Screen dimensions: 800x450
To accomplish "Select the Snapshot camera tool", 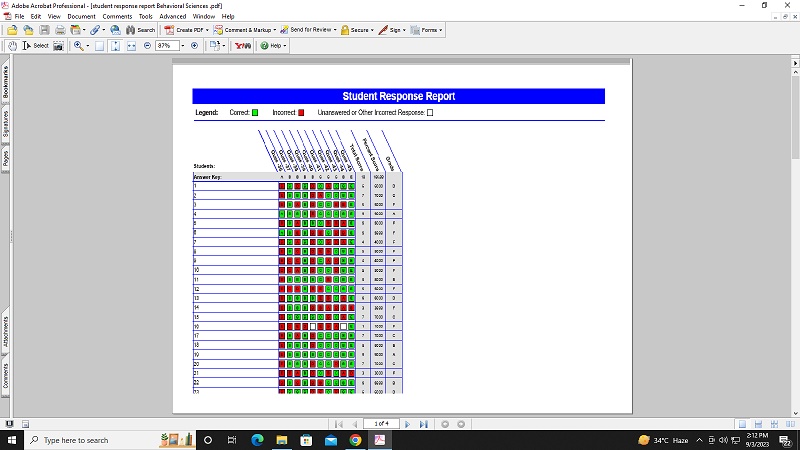I will (59, 46).
